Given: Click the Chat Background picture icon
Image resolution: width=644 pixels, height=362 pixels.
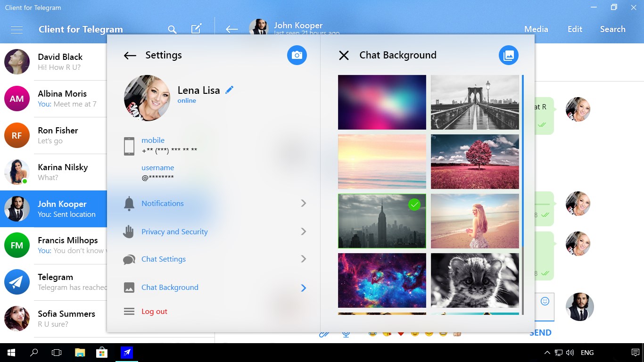Looking at the screenshot, I should click(x=129, y=288).
